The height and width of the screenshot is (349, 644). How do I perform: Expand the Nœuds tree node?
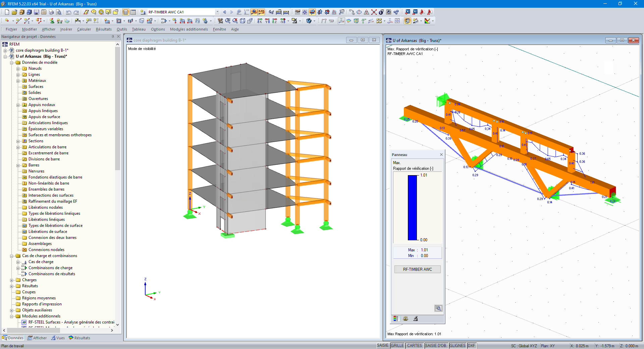(x=18, y=68)
